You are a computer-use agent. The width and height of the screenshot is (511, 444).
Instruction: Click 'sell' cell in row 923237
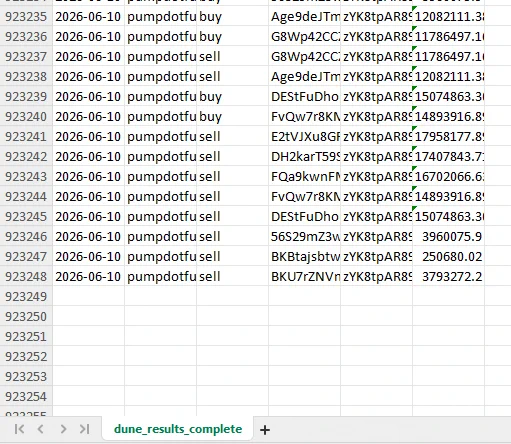[x=232, y=56]
